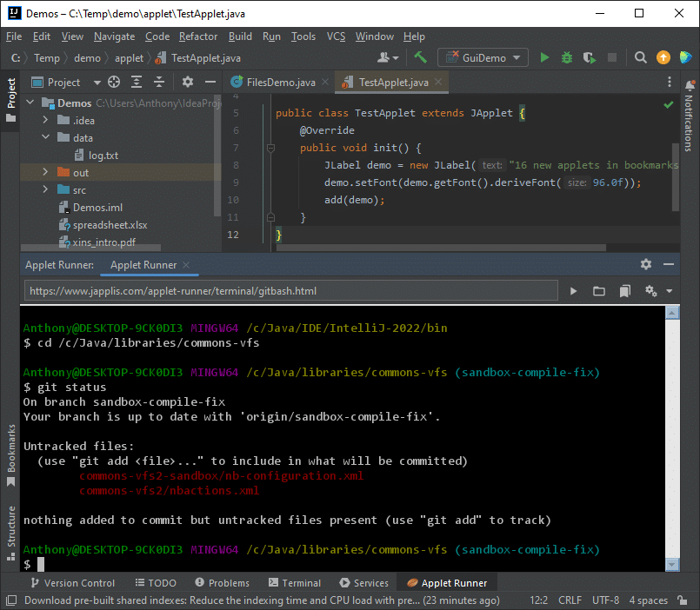Hide the Applet Runner panel

[669, 264]
